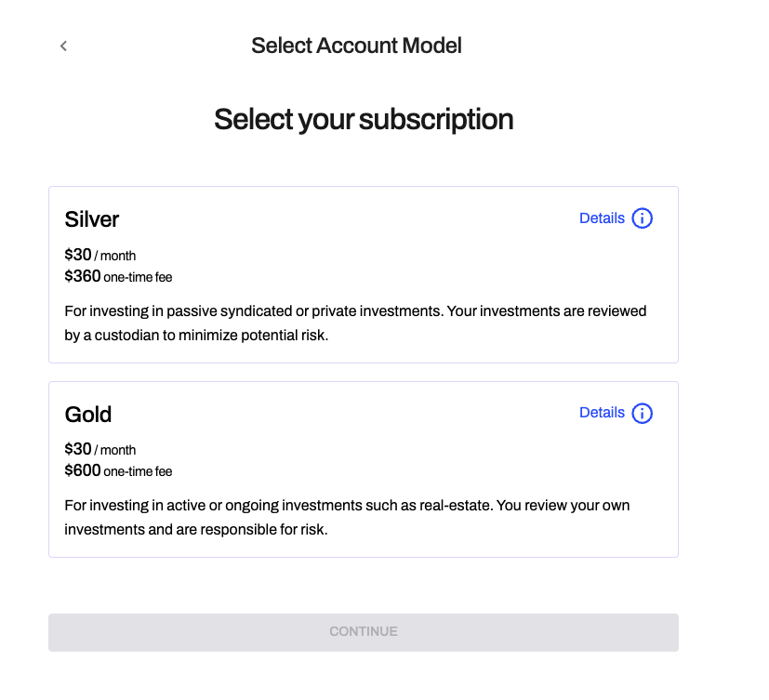Screen dimensions: 769x700
Task: Open the Details link for Silver
Action: 602,218
